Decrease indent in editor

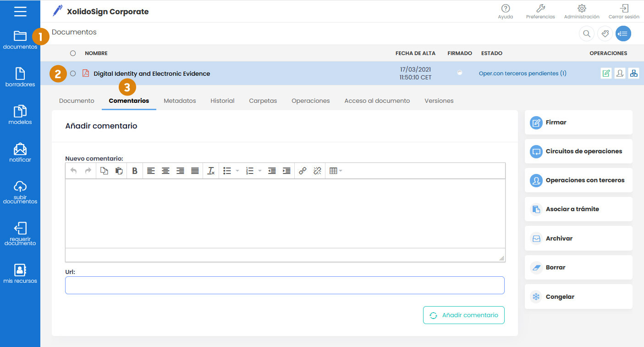coord(272,171)
